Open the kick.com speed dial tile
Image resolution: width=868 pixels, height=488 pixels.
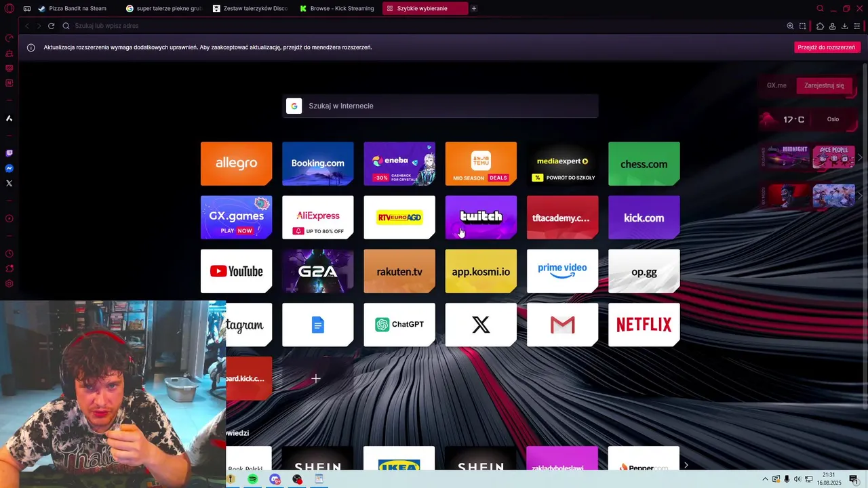[x=644, y=218]
